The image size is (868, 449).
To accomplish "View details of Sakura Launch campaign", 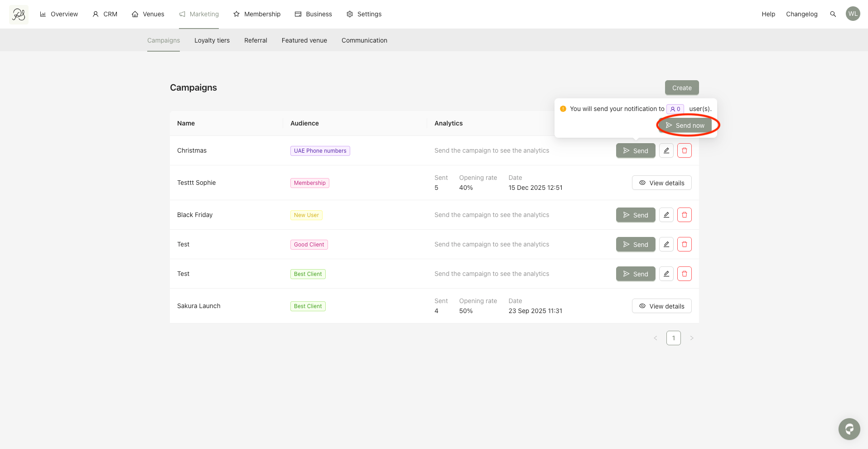I will (x=661, y=306).
